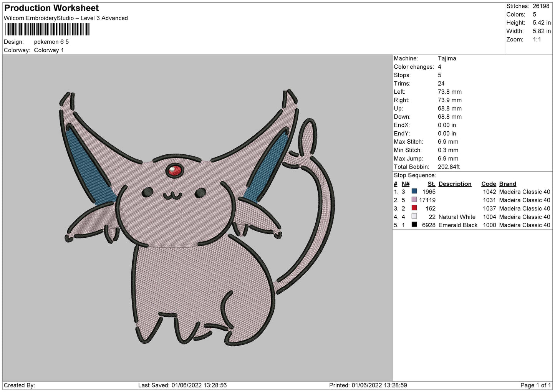Click the stitches count 26198
The height and width of the screenshot is (392, 555).
541,6
